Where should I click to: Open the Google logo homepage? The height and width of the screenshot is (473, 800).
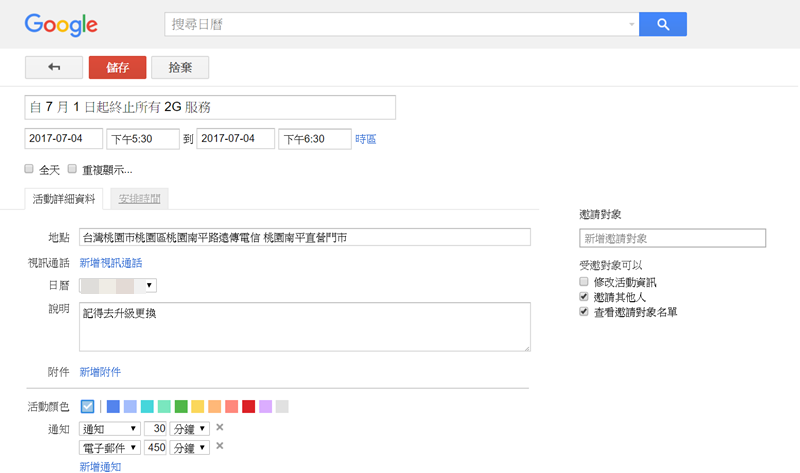click(61, 25)
